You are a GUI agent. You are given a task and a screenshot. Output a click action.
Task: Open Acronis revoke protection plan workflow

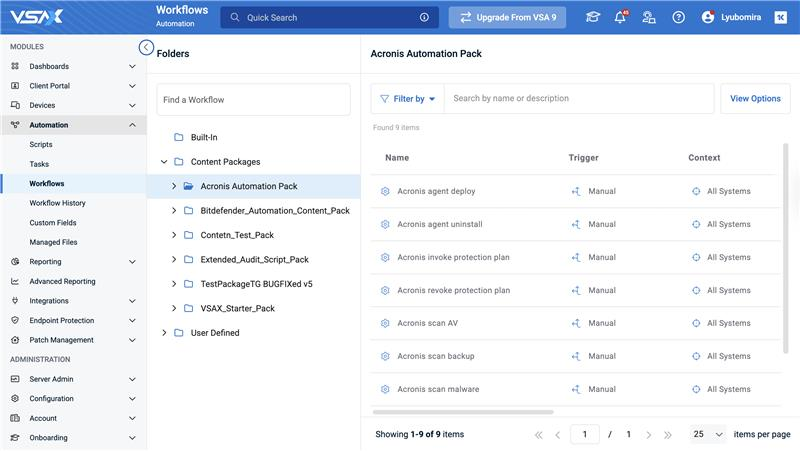(x=454, y=290)
